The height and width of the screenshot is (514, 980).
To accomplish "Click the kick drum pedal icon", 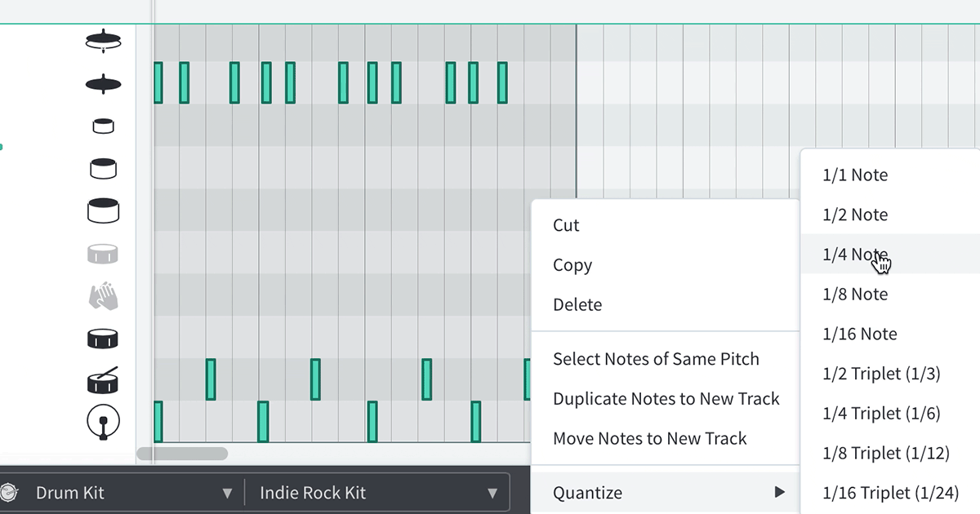I will (103, 422).
